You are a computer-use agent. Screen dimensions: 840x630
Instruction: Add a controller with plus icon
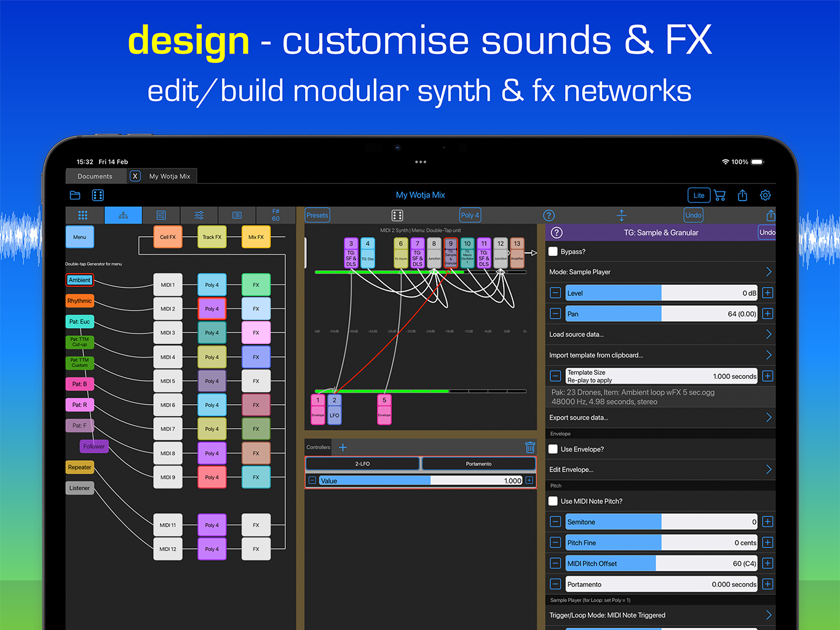(x=343, y=447)
